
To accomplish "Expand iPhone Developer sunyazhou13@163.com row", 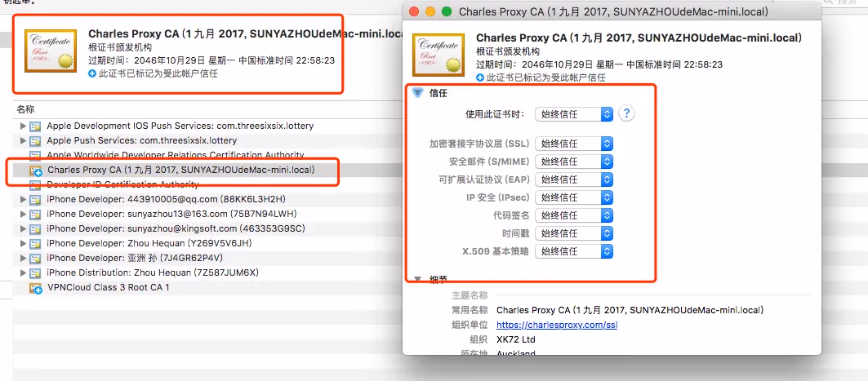I will [23, 215].
